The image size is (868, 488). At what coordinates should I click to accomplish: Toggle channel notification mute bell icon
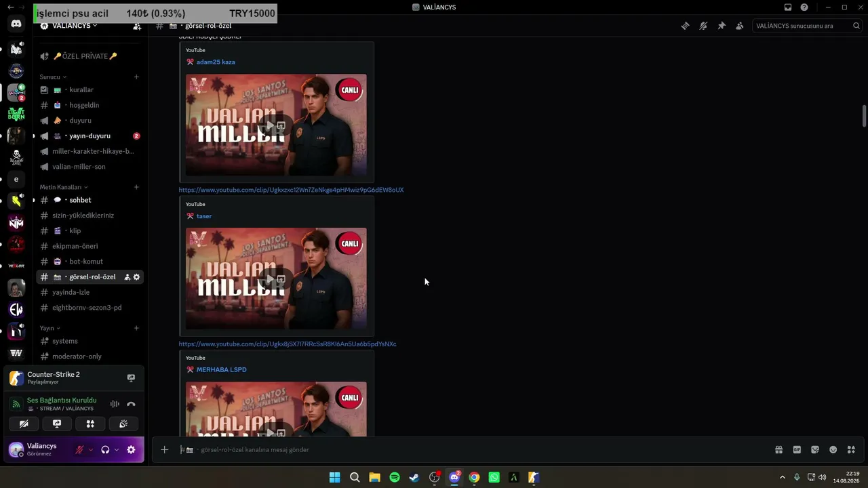[703, 26]
